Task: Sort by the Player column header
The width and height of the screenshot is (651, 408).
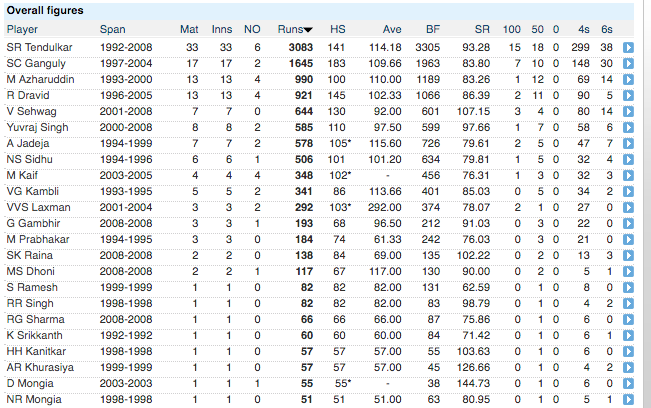Action: coord(22,29)
